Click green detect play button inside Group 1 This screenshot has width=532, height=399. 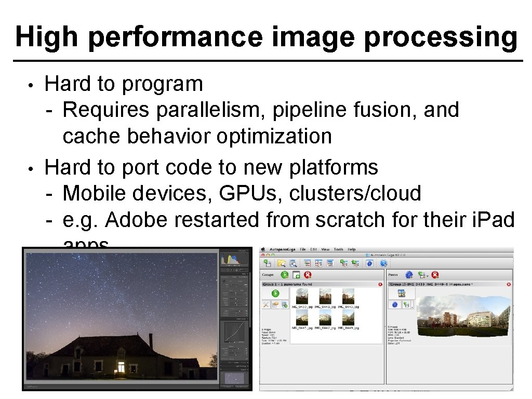275,293
